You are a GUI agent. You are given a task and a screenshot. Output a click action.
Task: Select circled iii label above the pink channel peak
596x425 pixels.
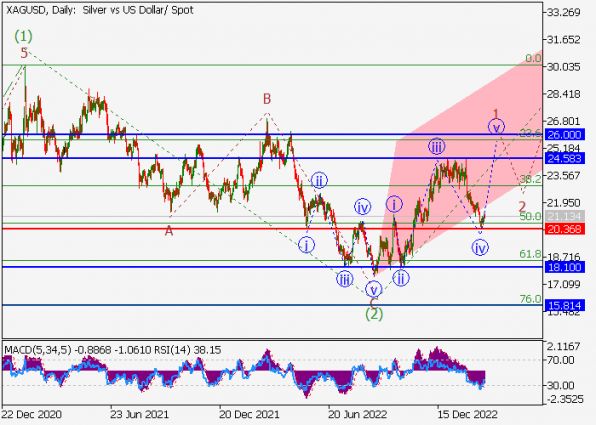[x=436, y=146]
